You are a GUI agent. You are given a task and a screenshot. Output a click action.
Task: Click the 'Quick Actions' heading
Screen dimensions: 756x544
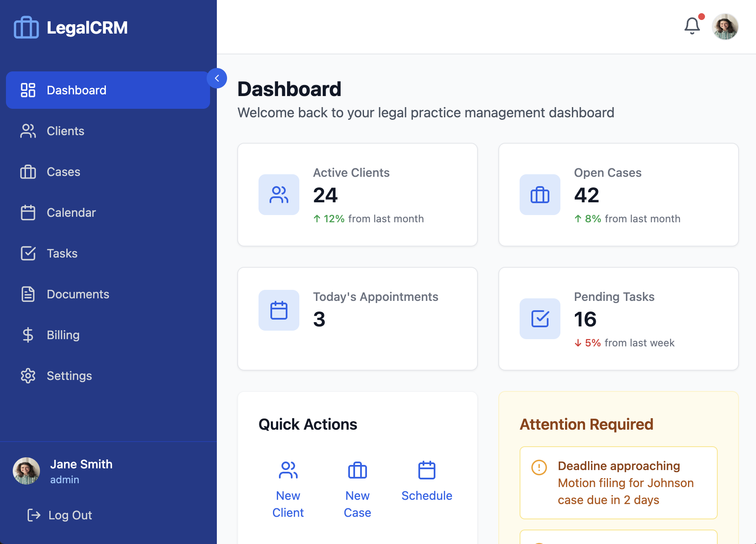[308, 424]
